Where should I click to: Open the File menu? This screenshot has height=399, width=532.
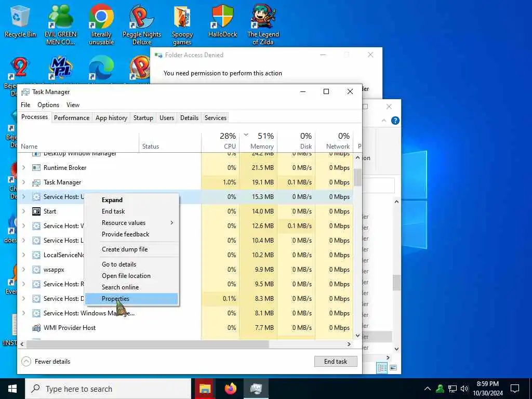coord(25,105)
